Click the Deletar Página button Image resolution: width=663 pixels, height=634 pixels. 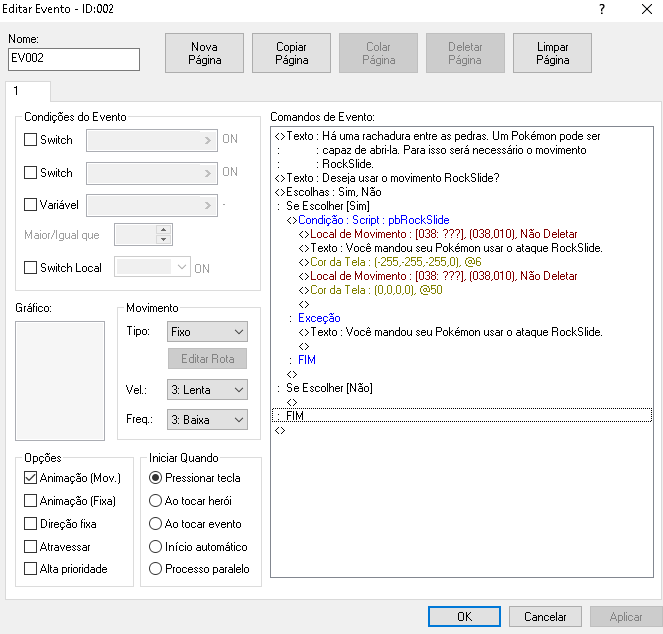[x=465, y=53]
